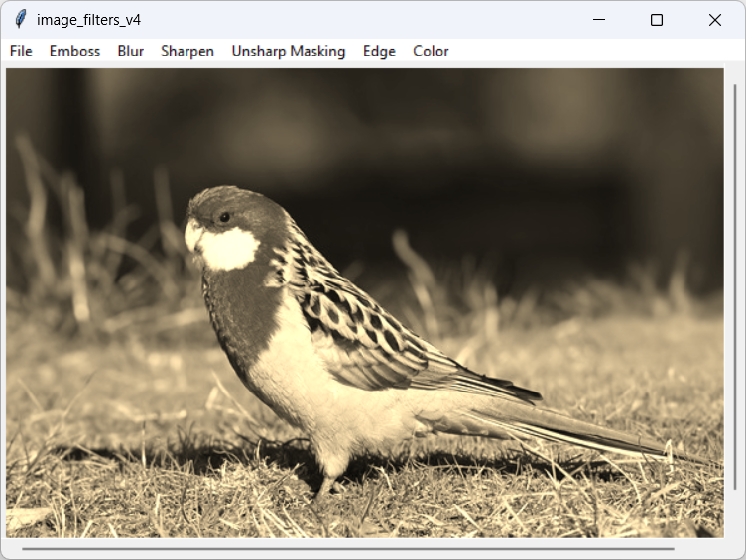Image resolution: width=746 pixels, height=560 pixels.
Task: Close the image_filters_v4 window
Action: pyautogui.click(x=714, y=20)
